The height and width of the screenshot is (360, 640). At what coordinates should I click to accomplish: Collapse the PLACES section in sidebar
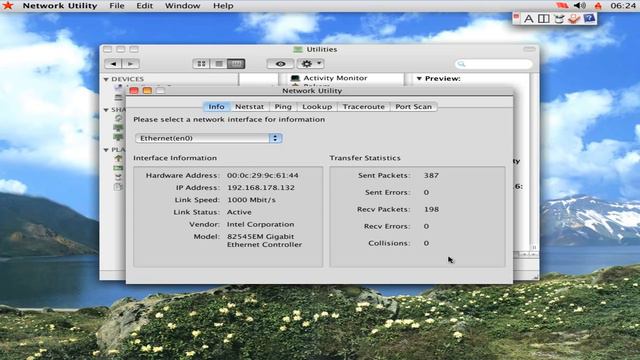coord(106,150)
